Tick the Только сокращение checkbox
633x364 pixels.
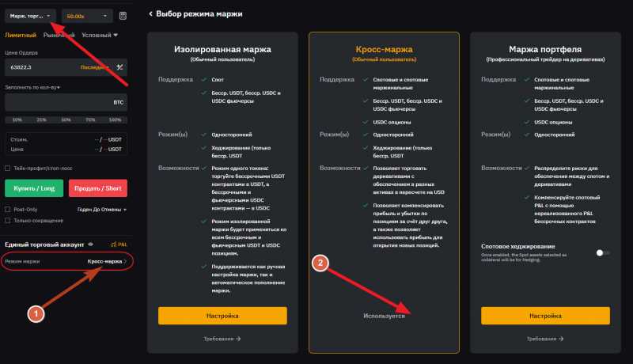point(8,220)
